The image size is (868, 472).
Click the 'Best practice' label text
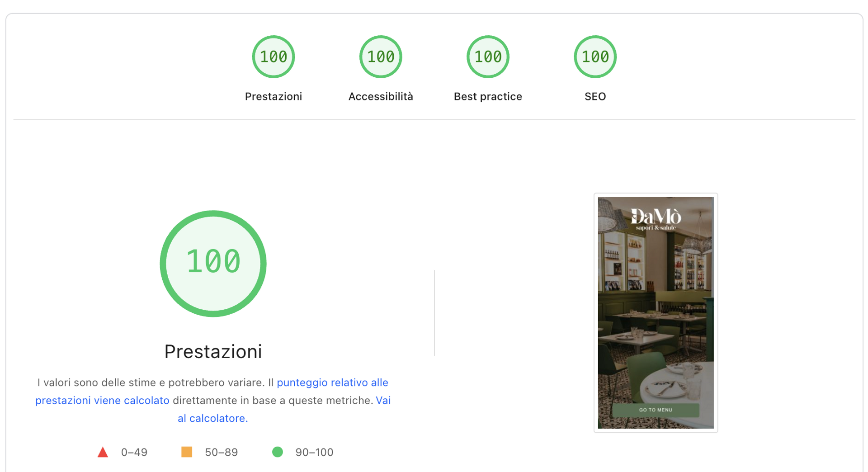[x=488, y=96]
